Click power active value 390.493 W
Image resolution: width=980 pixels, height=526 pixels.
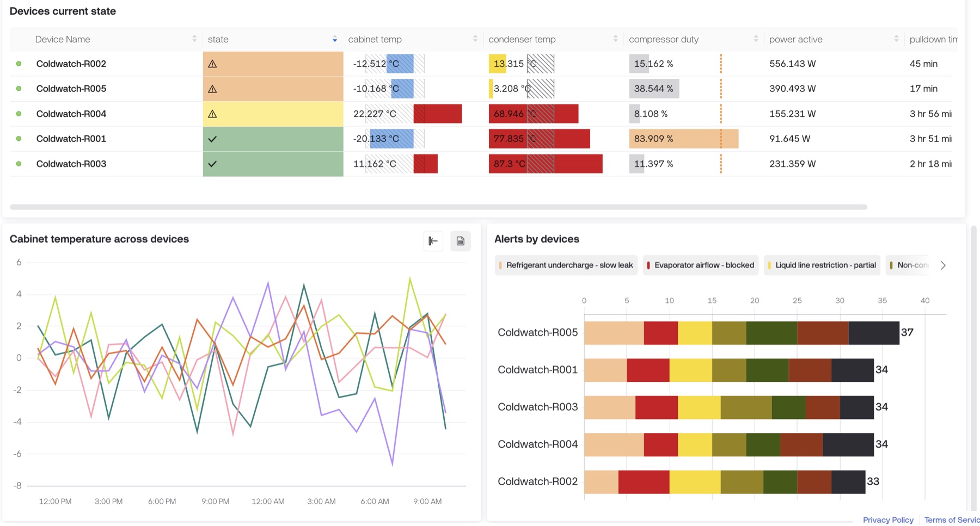pyautogui.click(x=792, y=89)
